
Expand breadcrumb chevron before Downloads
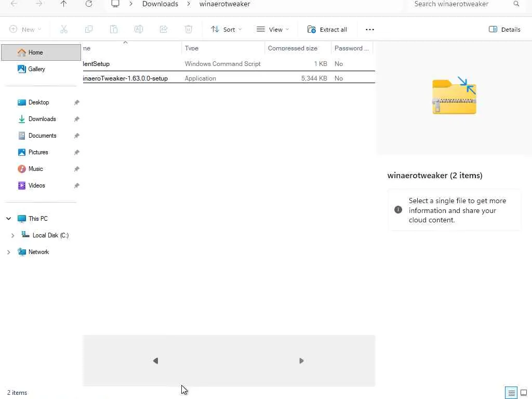tap(130, 4)
